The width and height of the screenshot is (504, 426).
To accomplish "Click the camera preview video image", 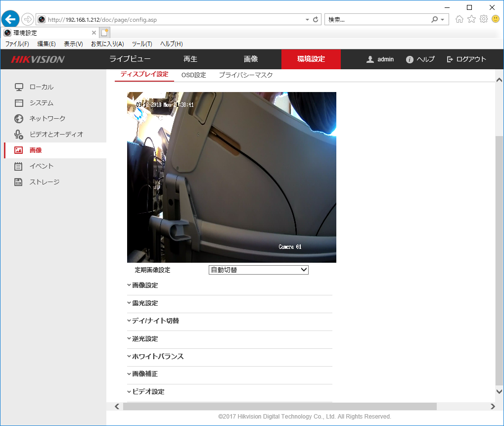I will [x=231, y=177].
